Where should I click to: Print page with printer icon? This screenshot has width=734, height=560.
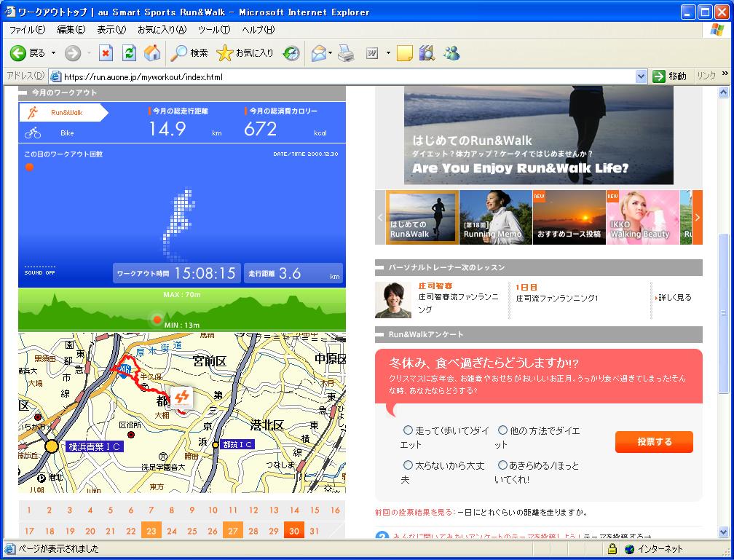tap(346, 53)
